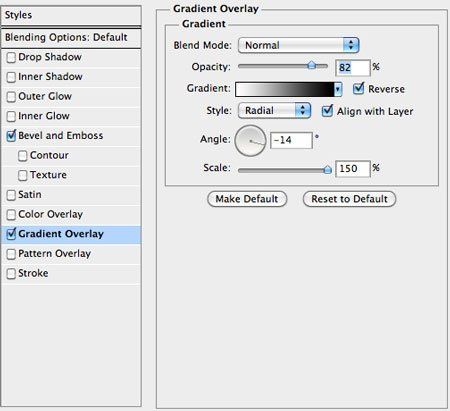Open the gradient picker arrow

coord(338,89)
